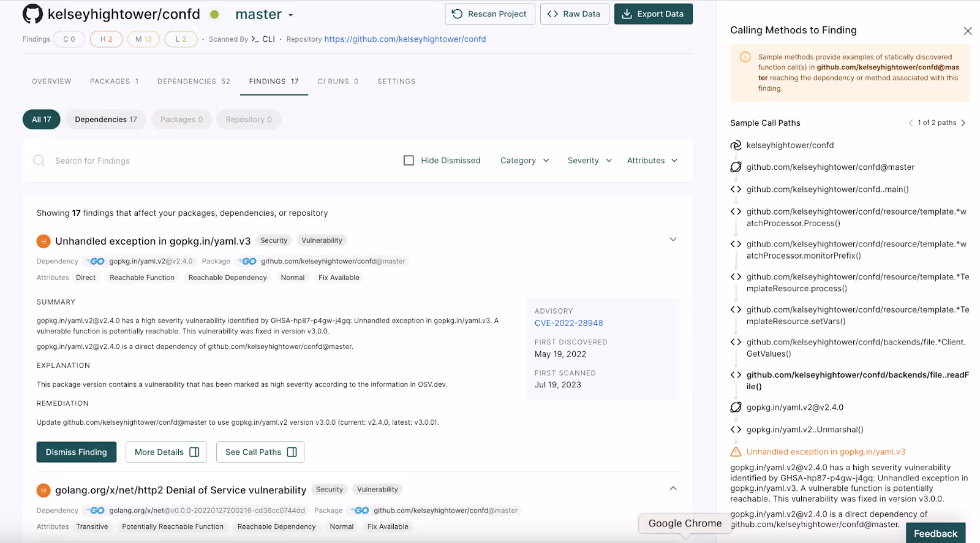Click the code icon beside watchProcessor.monitorPrefix()
The image size is (980, 543).
(736, 244)
